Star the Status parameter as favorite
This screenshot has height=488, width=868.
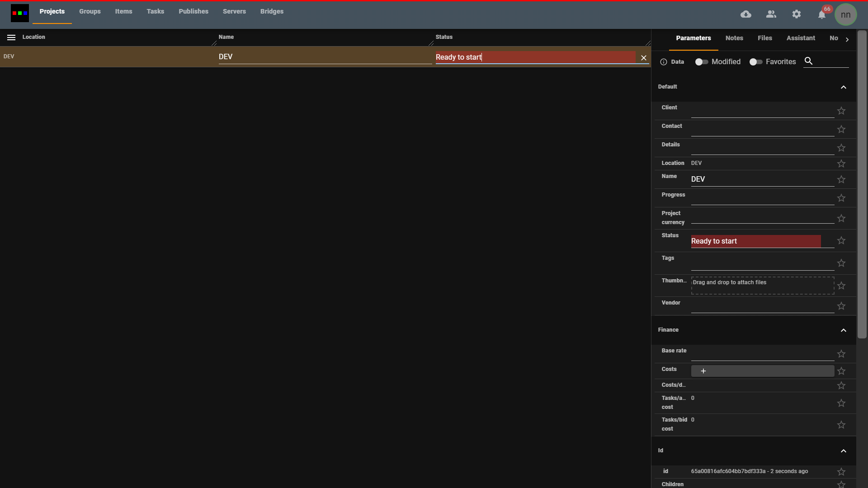[x=841, y=241]
